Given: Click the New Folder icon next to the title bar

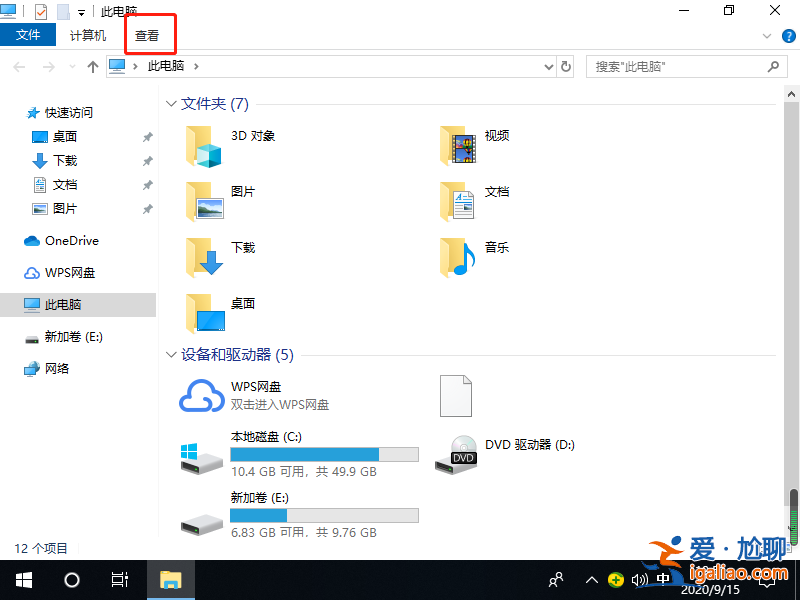Looking at the screenshot, I should 63,11.
